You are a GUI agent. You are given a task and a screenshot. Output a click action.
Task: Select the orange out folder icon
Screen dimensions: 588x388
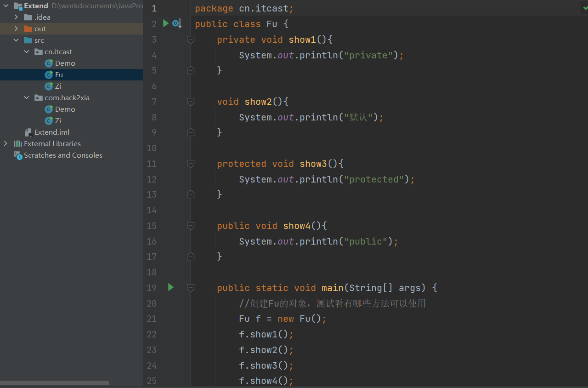pyautogui.click(x=28, y=29)
